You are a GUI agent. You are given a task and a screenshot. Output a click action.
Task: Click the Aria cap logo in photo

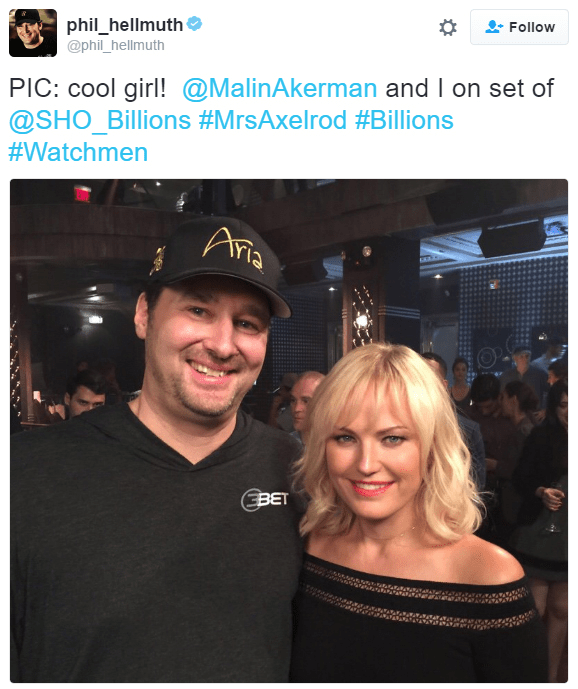(x=233, y=248)
